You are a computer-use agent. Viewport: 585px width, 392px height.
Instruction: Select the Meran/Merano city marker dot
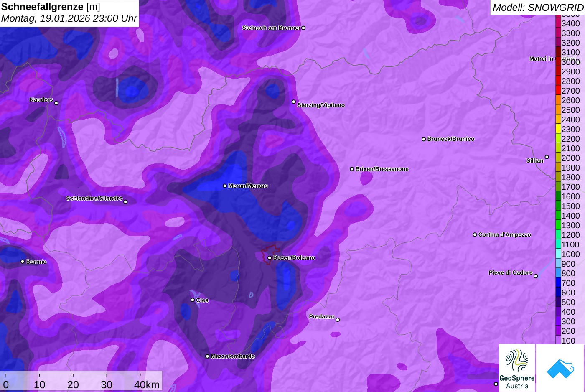point(225,186)
